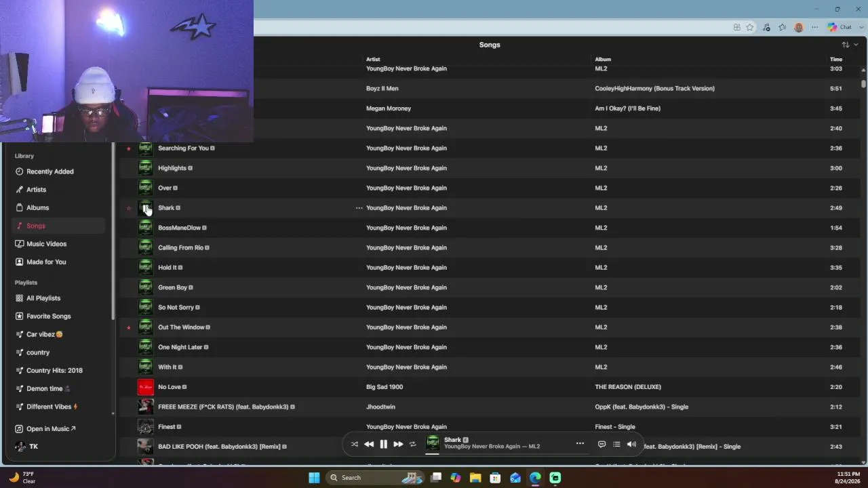Click the taskbar Search box
Screen dimensions: 868x488
(x=376, y=478)
